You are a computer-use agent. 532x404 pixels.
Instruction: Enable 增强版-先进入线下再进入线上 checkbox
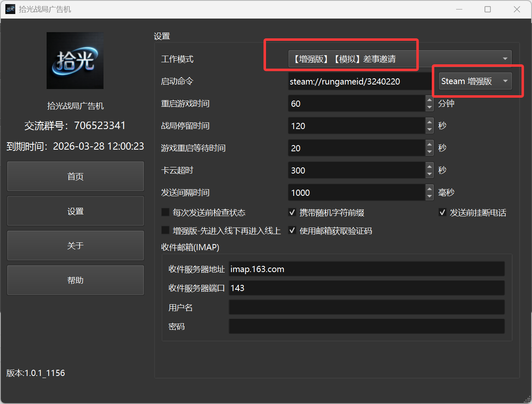tap(165, 230)
